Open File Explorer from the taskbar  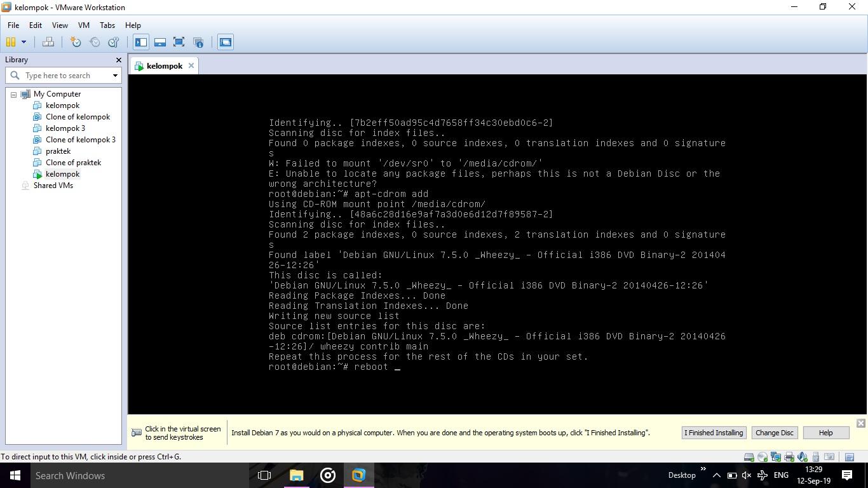click(296, 475)
